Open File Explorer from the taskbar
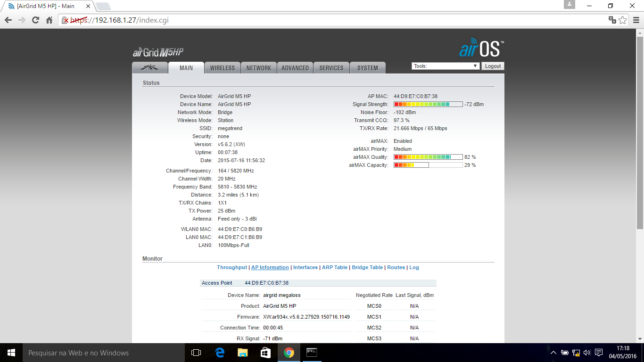 [x=242, y=353]
